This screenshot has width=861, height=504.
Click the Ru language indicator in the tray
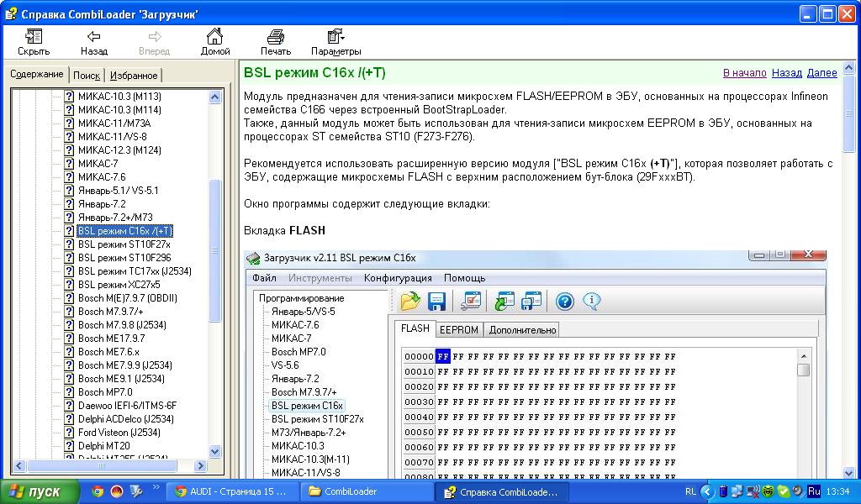(814, 491)
